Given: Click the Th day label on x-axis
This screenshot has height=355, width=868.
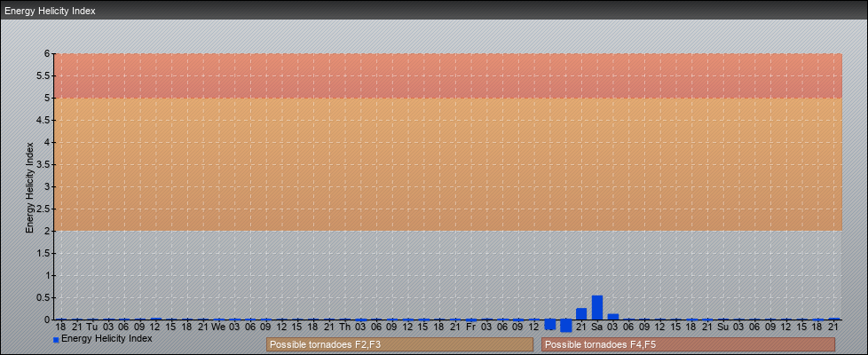Looking at the screenshot, I should click(344, 327).
